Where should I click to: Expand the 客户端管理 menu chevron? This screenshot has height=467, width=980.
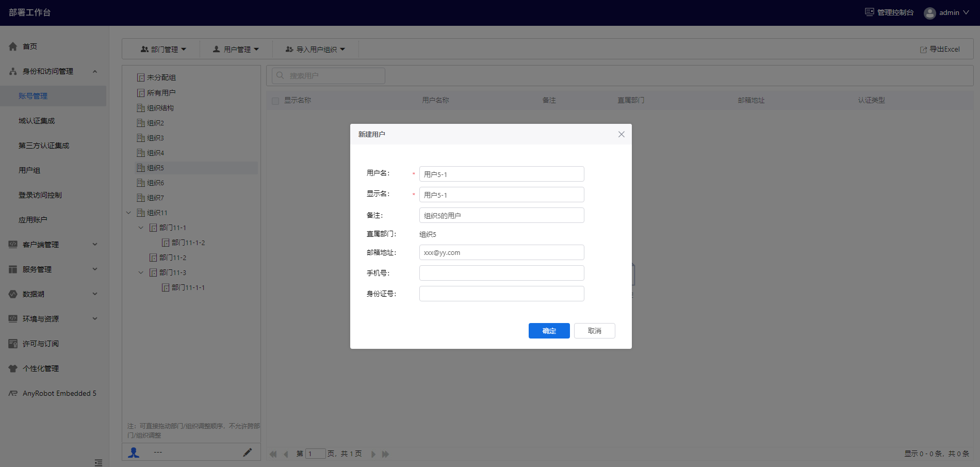(95, 245)
